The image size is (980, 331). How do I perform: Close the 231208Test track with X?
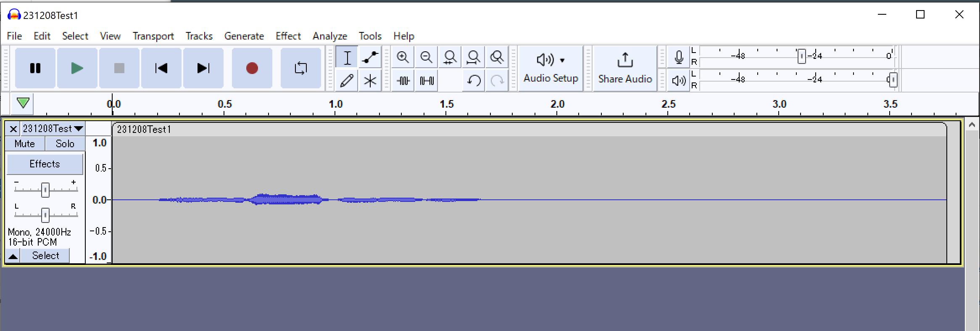13,129
